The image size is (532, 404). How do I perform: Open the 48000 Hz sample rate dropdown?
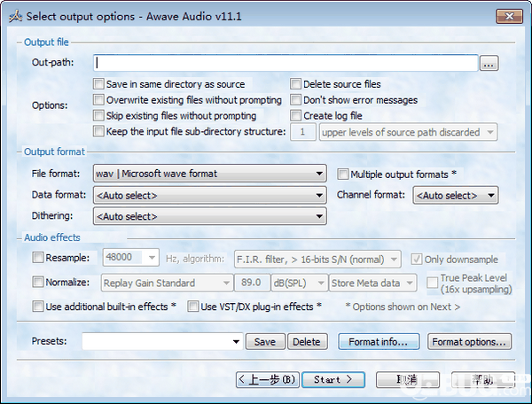[130, 257]
